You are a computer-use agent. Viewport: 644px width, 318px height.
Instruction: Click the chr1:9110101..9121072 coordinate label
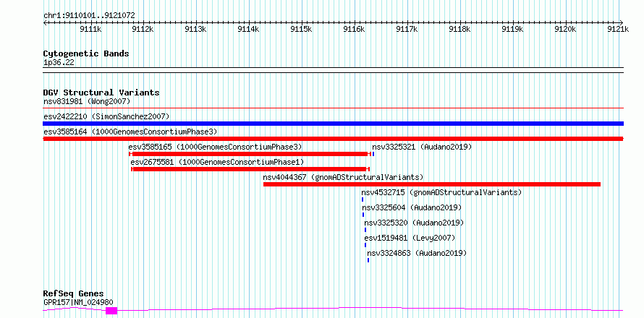(x=89, y=16)
